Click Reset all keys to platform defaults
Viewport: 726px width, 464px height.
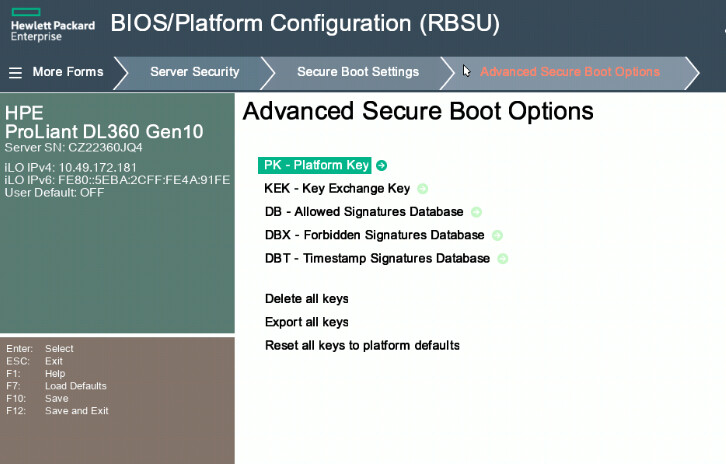pos(362,345)
